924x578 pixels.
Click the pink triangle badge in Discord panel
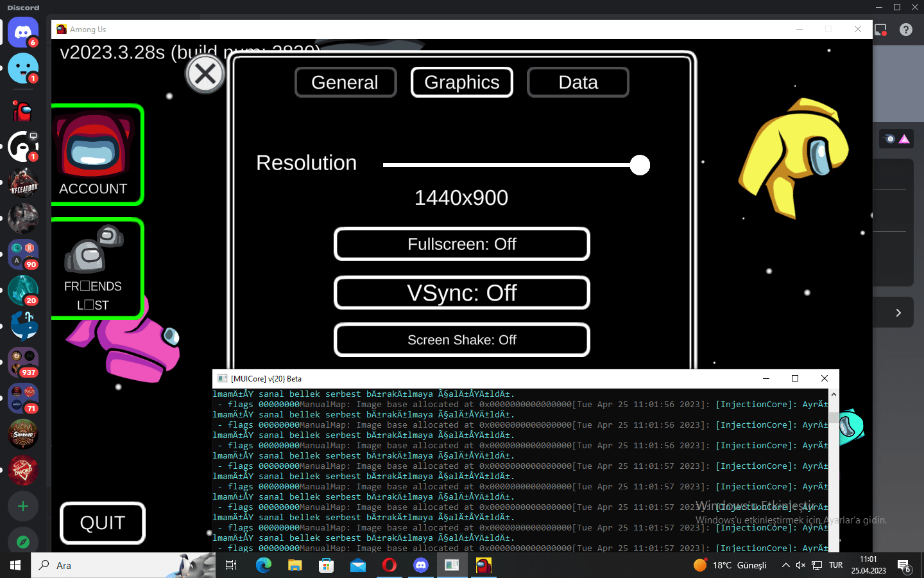coord(904,139)
